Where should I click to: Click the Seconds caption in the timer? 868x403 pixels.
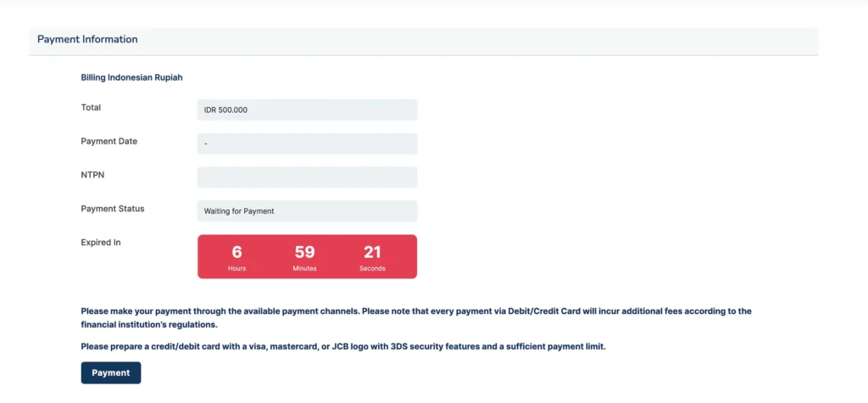(373, 268)
